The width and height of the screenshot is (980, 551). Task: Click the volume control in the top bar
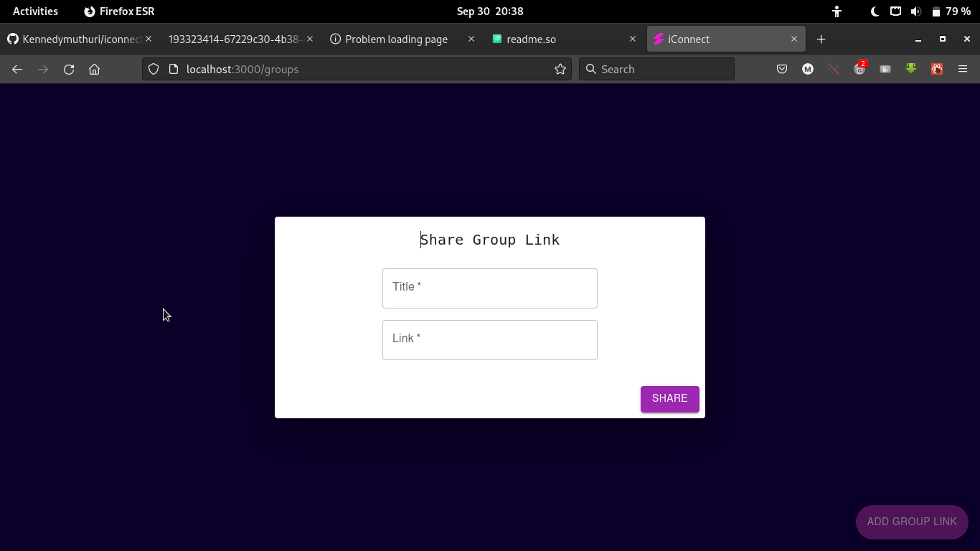(x=914, y=11)
